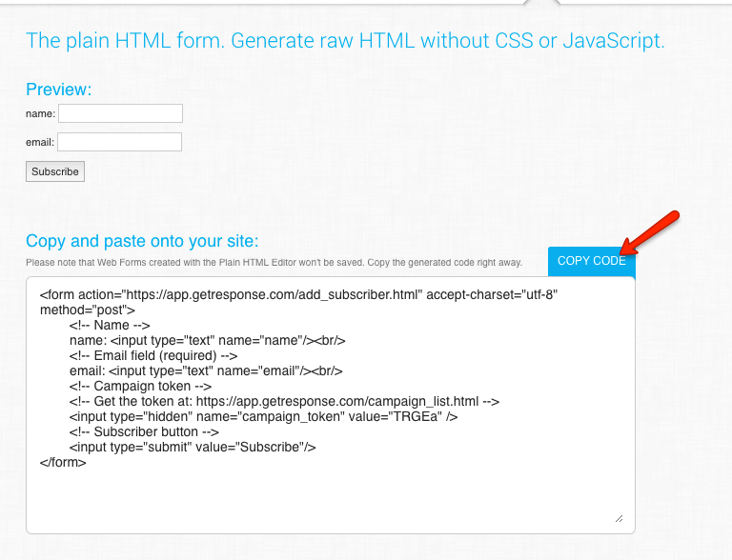732x560 pixels.
Task: Click the "email:" label in preview
Action: (40, 143)
